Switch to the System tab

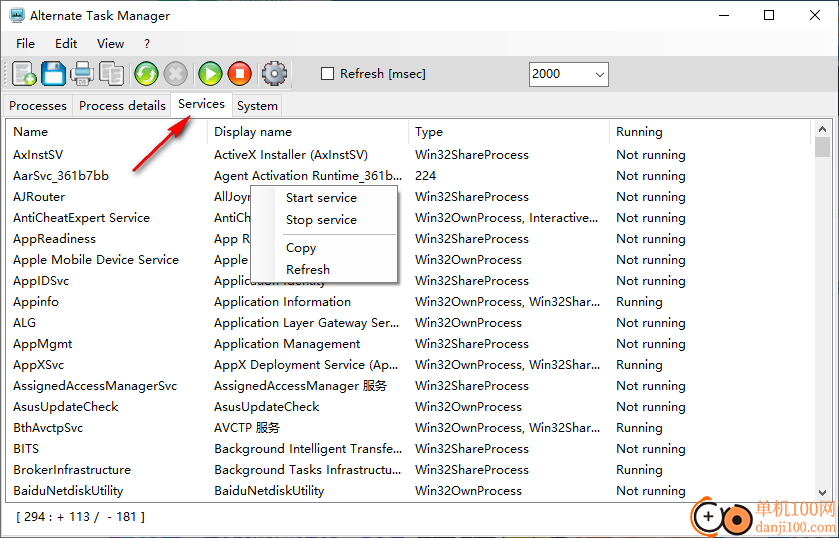point(257,105)
